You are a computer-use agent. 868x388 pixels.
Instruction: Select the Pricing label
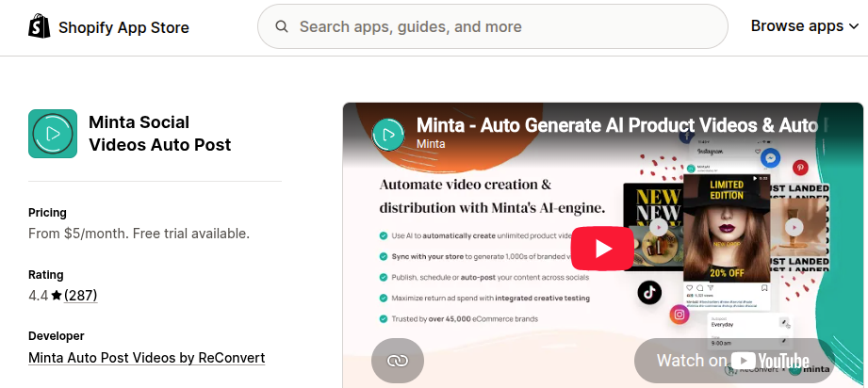48,213
